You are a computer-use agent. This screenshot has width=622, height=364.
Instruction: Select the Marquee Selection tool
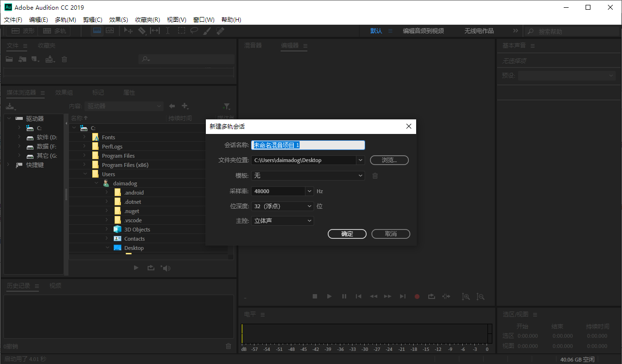click(181, 31)
